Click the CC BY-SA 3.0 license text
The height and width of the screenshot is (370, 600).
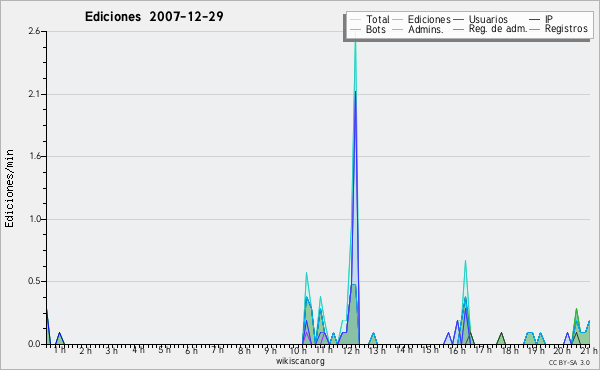(x=569, y=362)
